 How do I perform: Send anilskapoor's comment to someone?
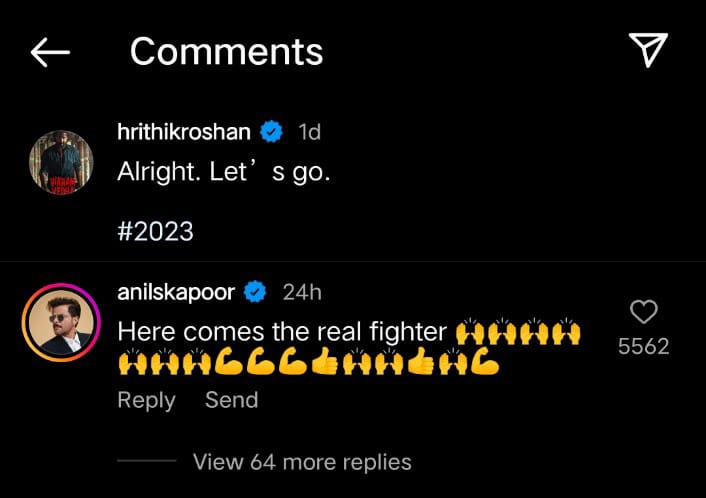(231, 400)
